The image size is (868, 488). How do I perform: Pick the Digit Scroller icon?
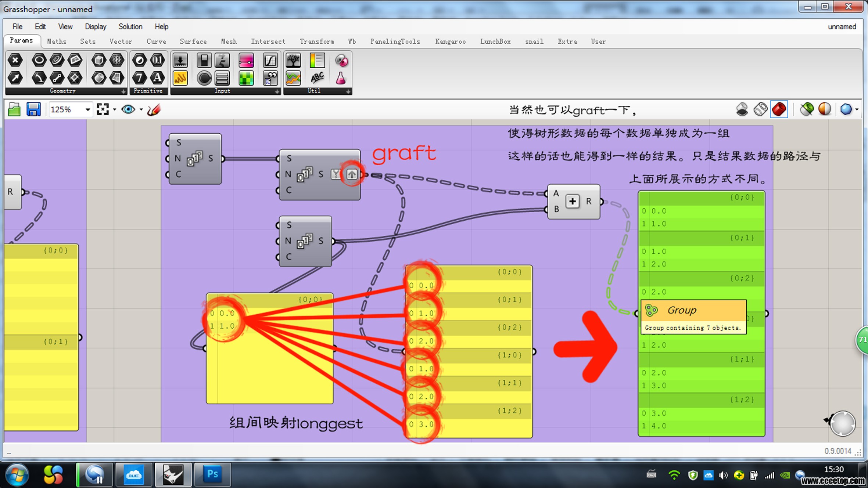click(222, 61)
